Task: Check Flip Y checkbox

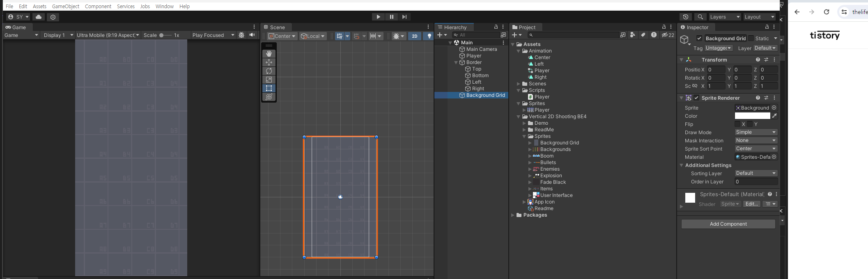Action: [750, 124]
